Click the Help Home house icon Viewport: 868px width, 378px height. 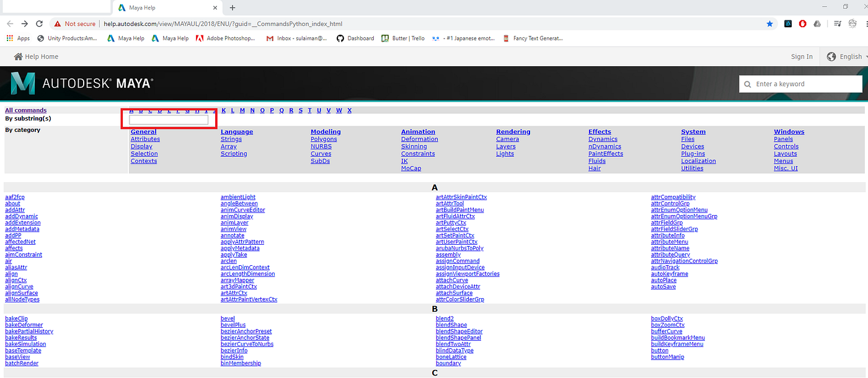click(18, 56)
